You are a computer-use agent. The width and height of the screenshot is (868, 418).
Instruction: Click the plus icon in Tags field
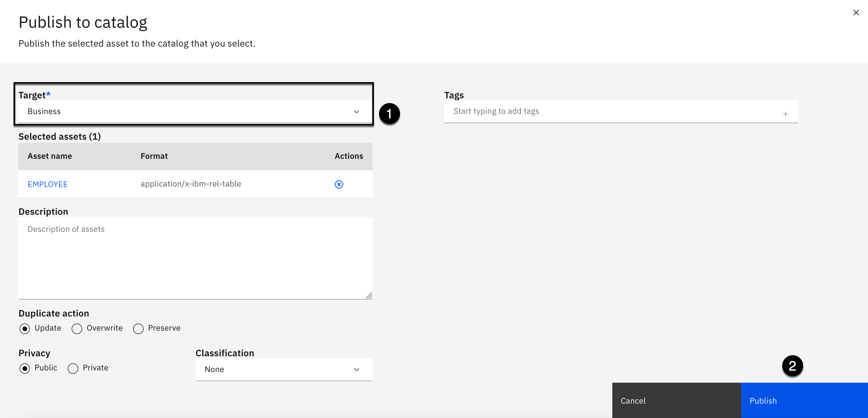(x=785, y=114)
